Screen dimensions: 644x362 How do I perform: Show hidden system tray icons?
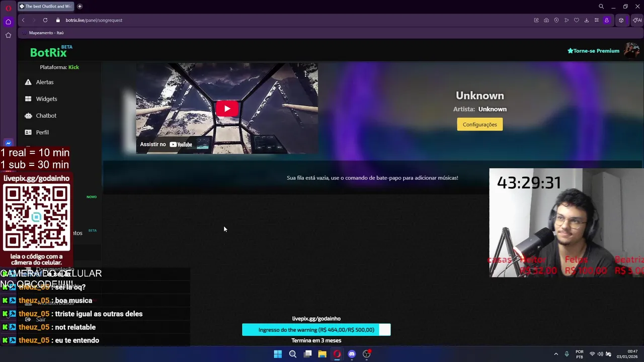[x=556, y=354]
